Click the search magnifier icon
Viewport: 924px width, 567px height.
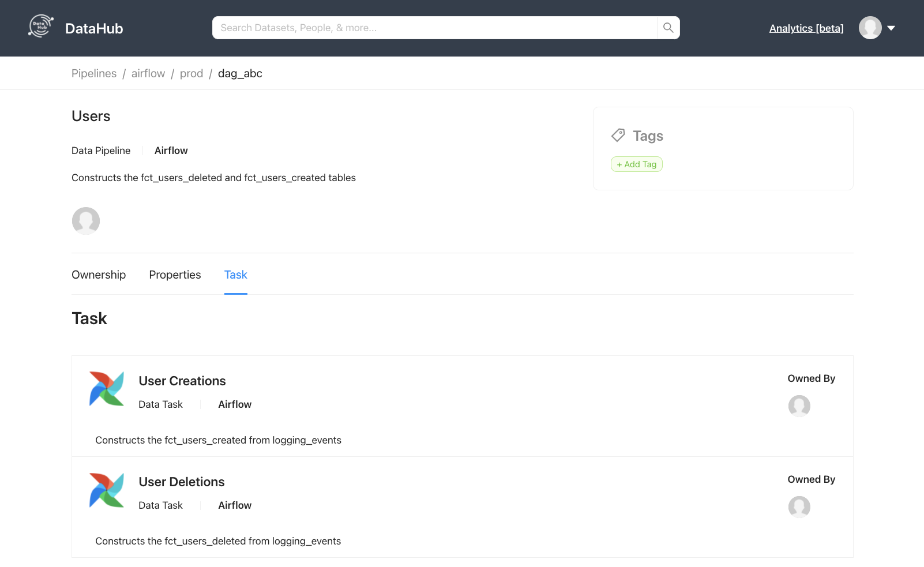pyautogui.click(x=668, y=27)
